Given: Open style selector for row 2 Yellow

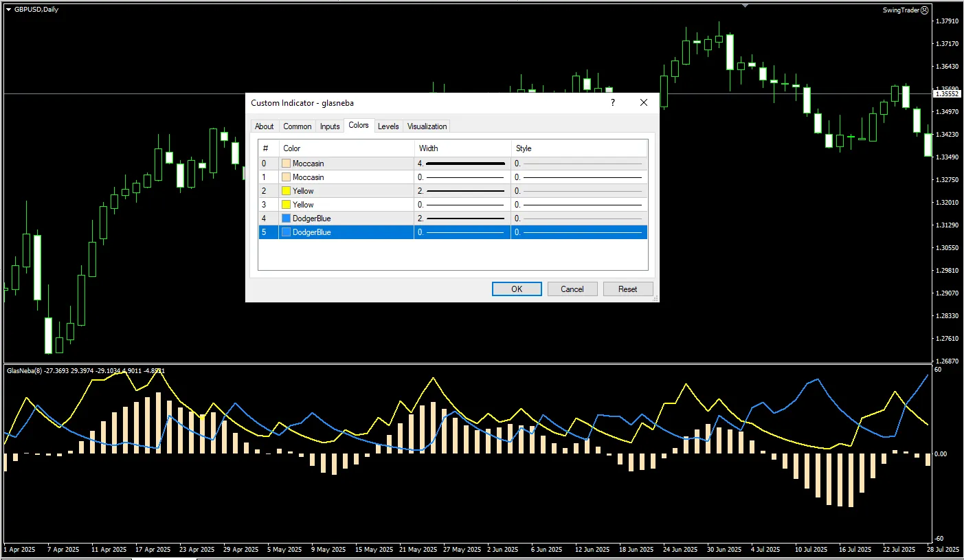Looking at the screenshot, I should pyautogui.click(x=579, y=191).
